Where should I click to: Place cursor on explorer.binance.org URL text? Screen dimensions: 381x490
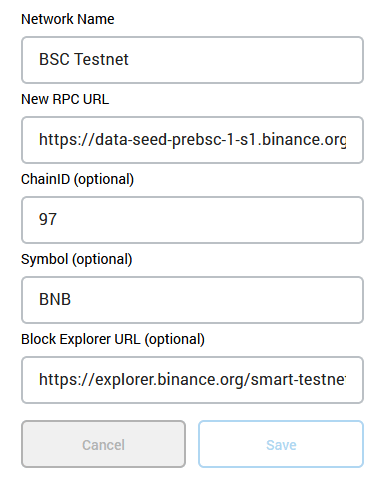(192, 380)
